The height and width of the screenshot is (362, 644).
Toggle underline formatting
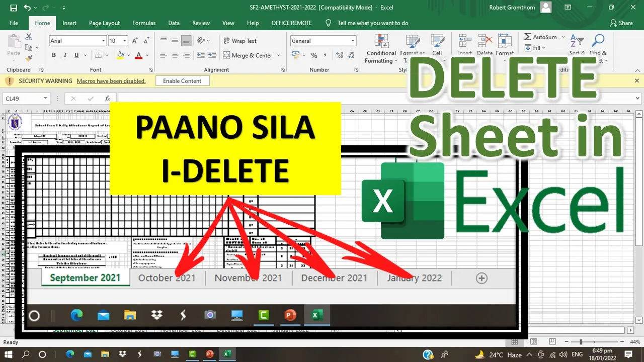coord(77,55)
